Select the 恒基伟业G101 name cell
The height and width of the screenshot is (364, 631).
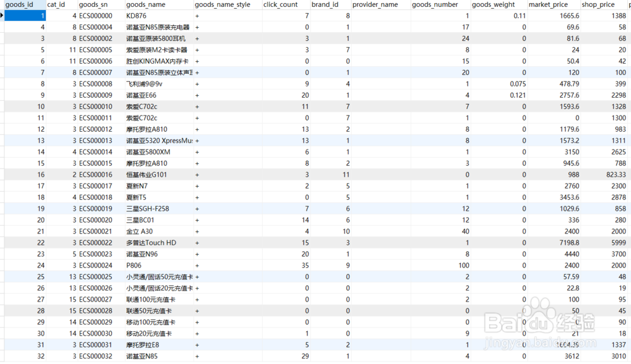point(159,175)
